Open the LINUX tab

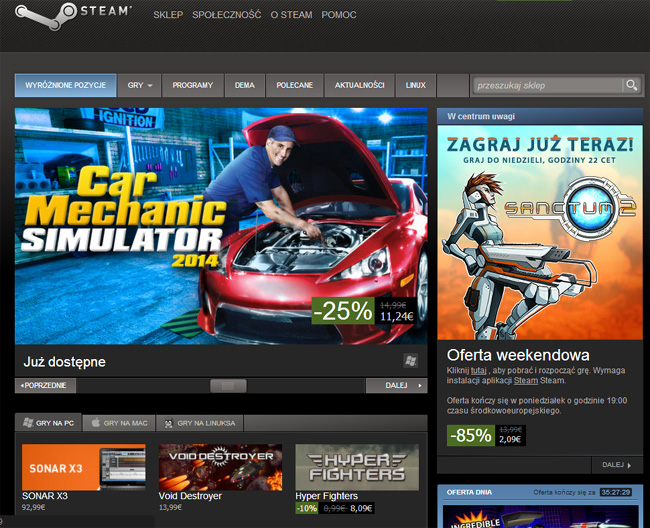(415, 85)
